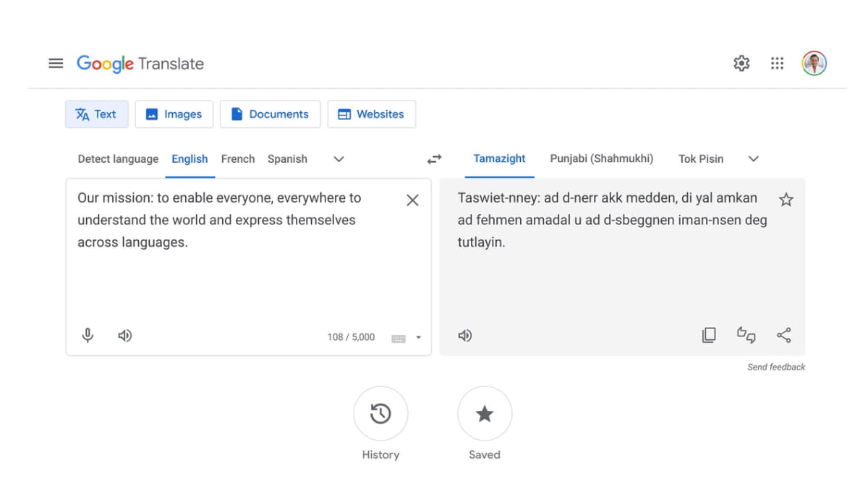868x489 pixels.
Task: Rate this translation with thumbs icon
Action: tap(746, 335)
